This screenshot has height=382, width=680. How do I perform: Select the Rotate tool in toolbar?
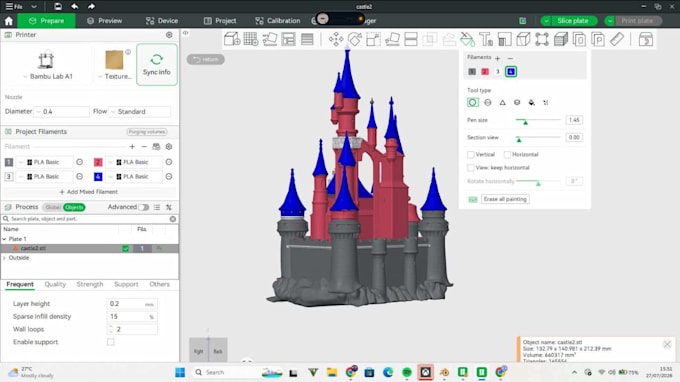click(x=354, y=39)
